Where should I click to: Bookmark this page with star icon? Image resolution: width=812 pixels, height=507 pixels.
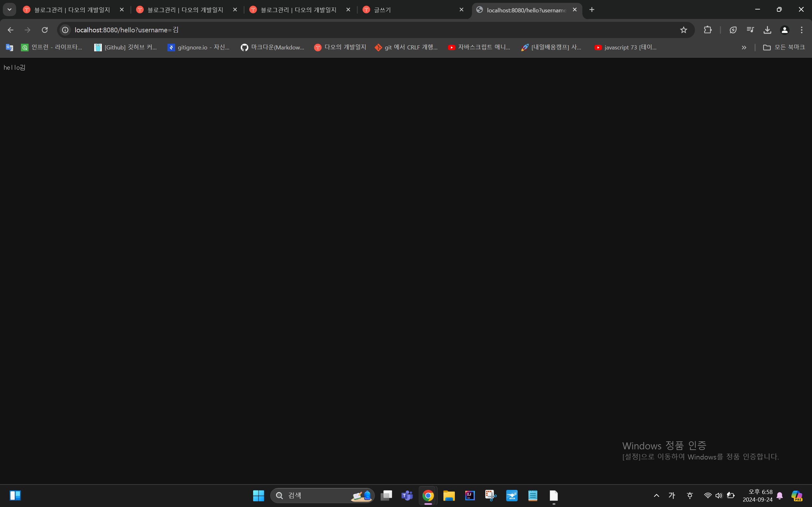click(x=684, y=30)
